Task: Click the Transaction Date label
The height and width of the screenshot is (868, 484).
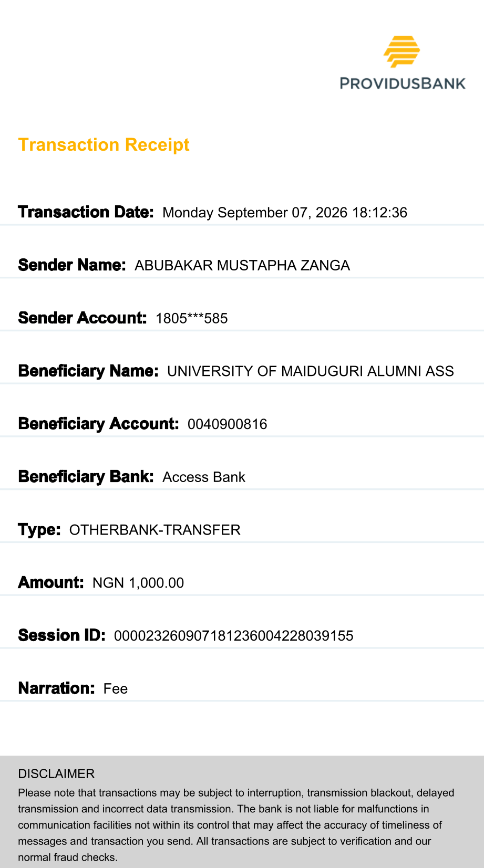Action: [86, 212]
